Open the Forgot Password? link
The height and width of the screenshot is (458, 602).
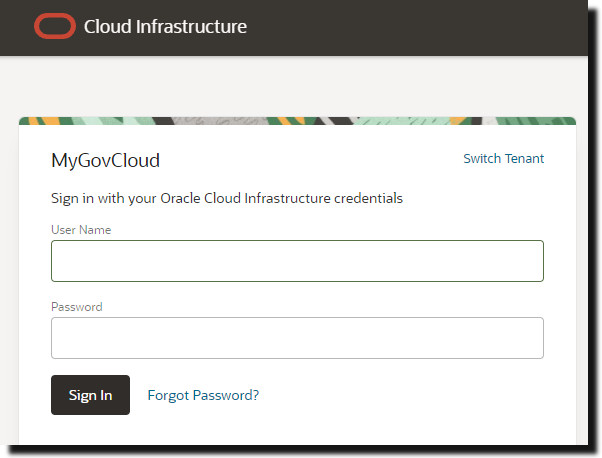point(203,395)
